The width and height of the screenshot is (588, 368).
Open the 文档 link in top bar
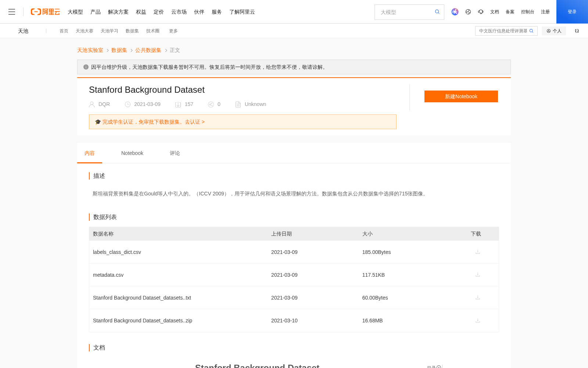tap(495, 12)
